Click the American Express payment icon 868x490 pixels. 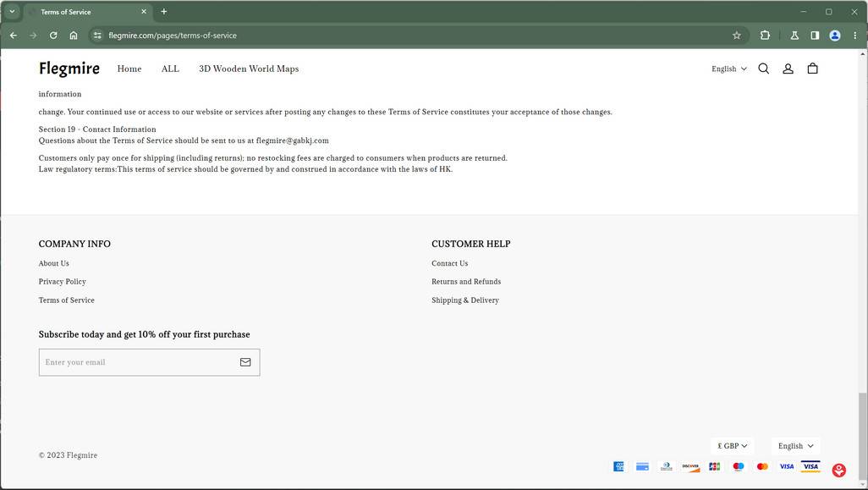[618, 467]
